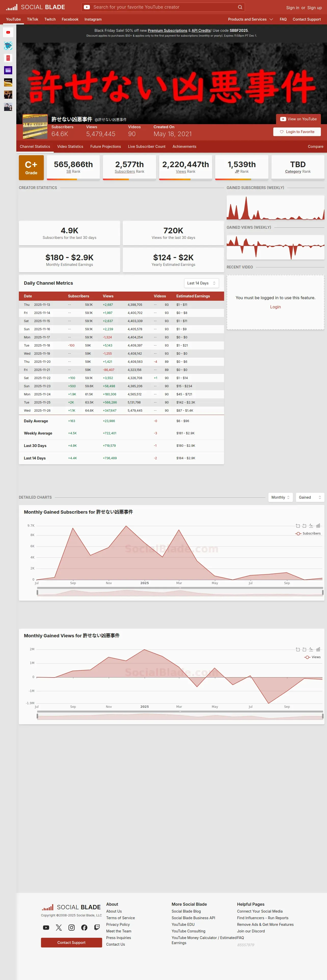Click the zoom reset icon on Subscribers chart
Screen dimensions: 327x980
tap(304, 526)
